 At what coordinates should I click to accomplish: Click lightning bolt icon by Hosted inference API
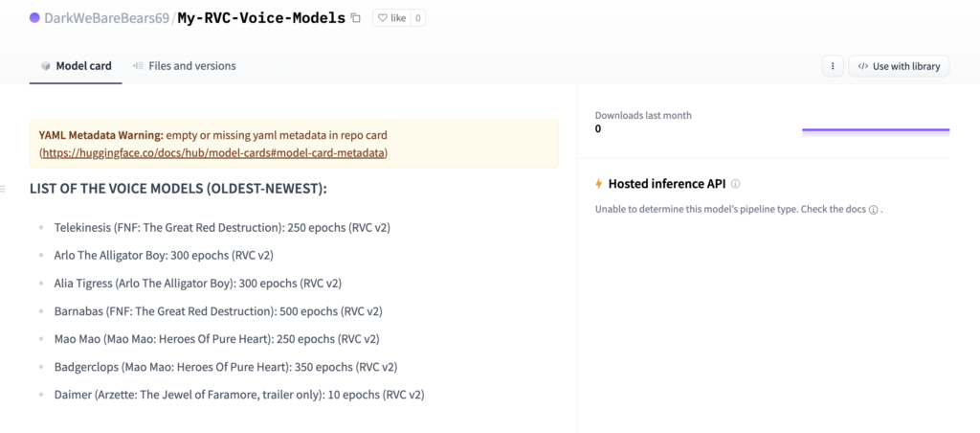(x=599, y=184)
